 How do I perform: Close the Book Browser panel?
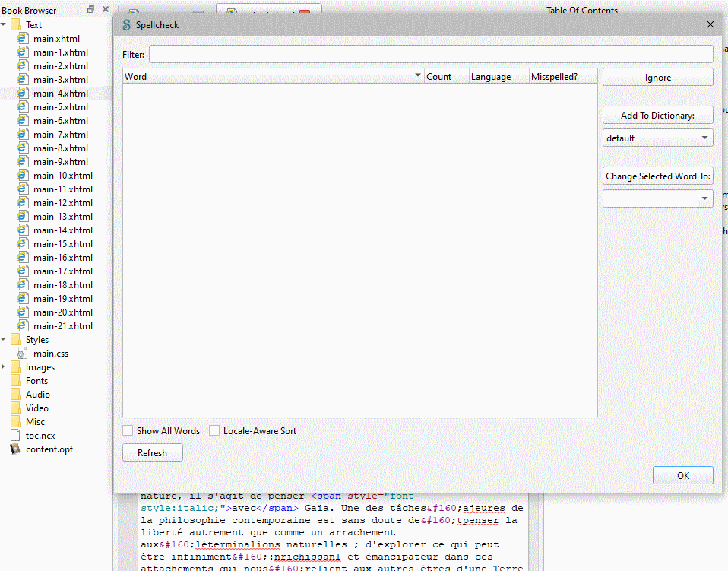(x=106, y=10)
